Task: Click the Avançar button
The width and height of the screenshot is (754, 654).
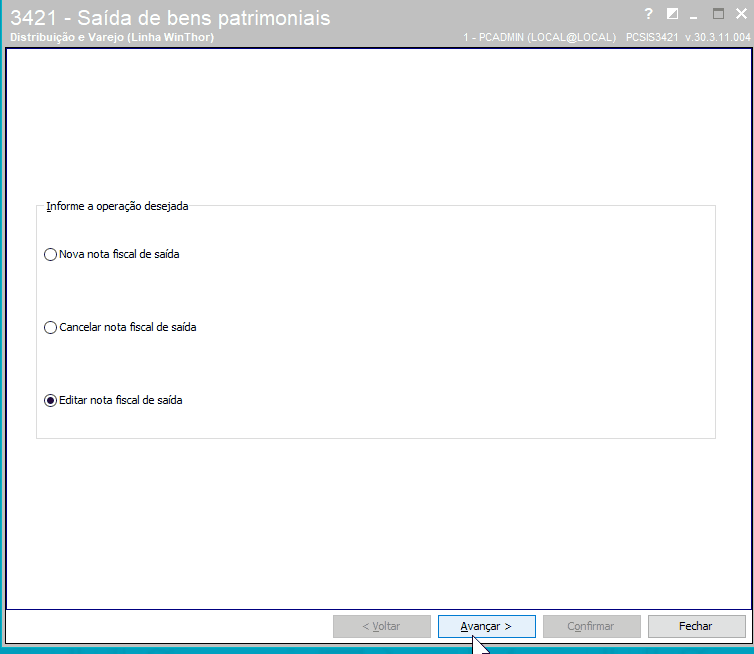Action: [487, 626]
